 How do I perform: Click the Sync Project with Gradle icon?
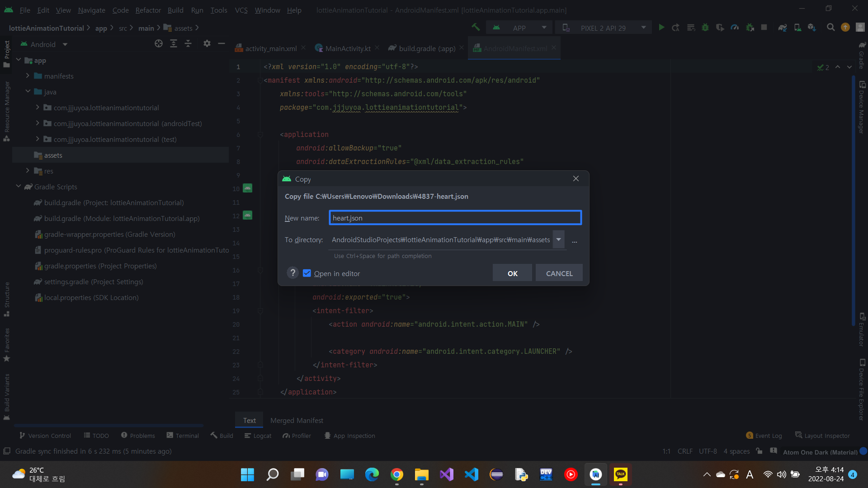(x=782, y=28)
